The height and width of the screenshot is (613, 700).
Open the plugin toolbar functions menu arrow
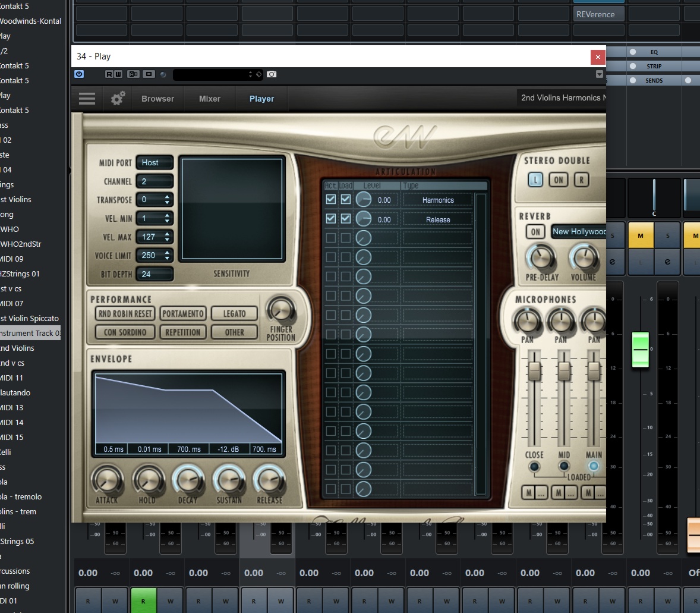click(x=600, y=74)
